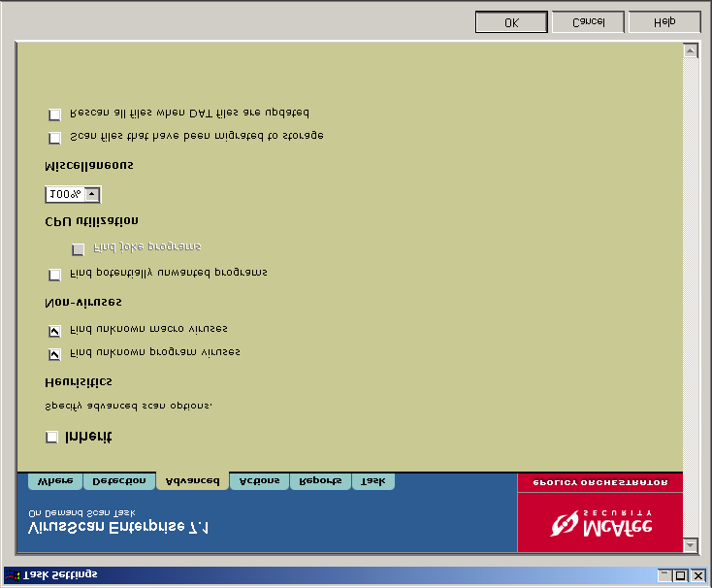
Task: Click 'On Demand Scan Task' subtitle
Action: point(81,513)
